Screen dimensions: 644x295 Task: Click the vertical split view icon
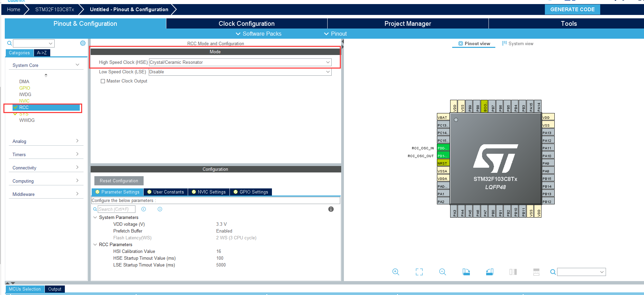[x=513, y=272]
